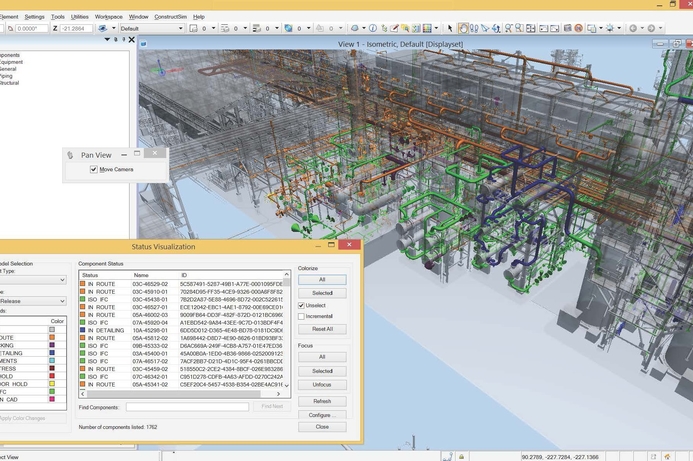Click the Unfocus button
This screenshot has width=693, height=461.
pos(322,385)
